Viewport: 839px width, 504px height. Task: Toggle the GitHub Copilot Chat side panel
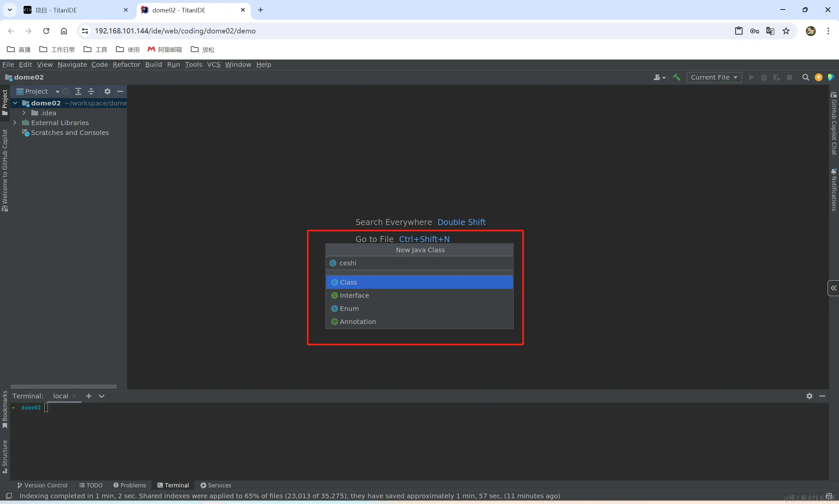click(x=833, y=124)
